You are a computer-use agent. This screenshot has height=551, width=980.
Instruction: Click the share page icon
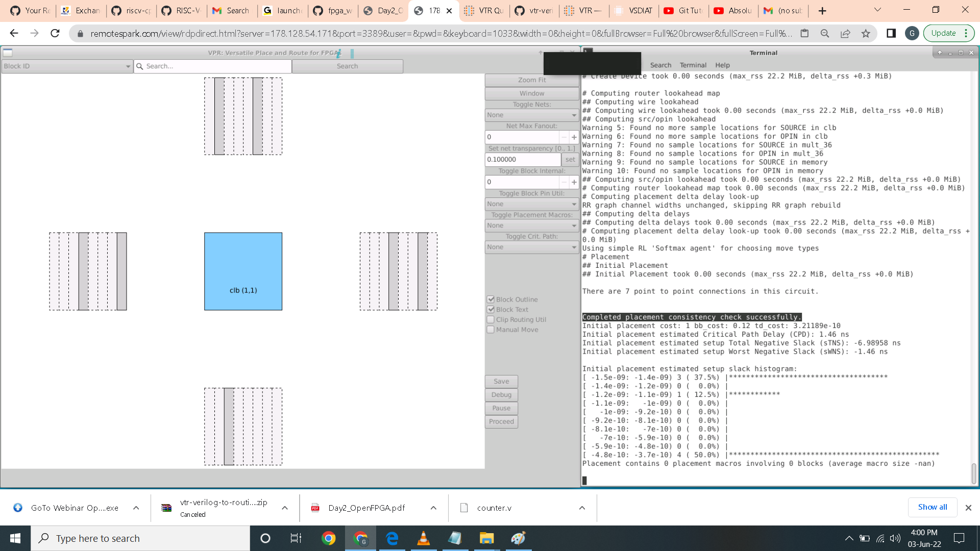point(845,34)
